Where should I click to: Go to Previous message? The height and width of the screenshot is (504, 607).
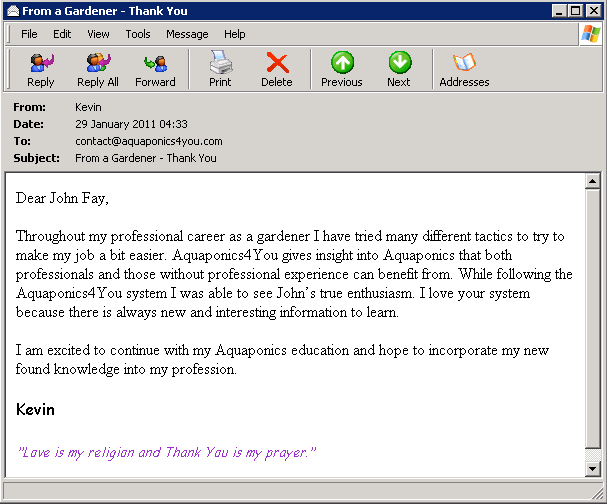(342, 70)
